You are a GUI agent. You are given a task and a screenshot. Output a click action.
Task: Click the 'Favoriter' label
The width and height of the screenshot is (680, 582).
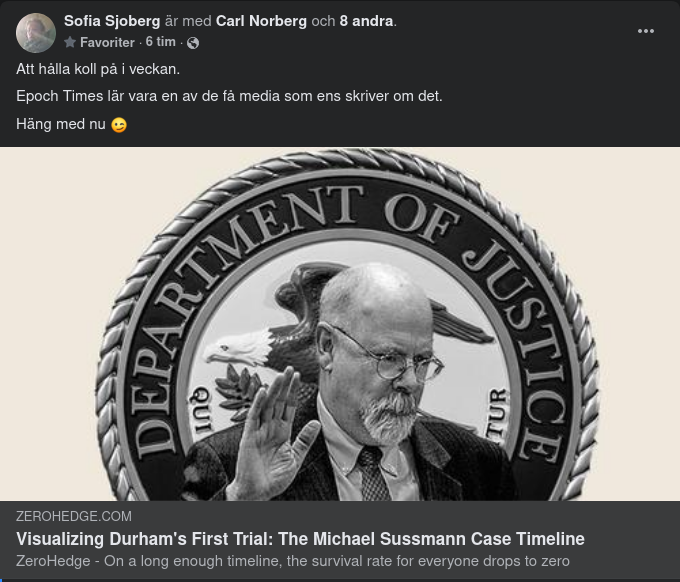pyautogui.click(x=108, y=42)
